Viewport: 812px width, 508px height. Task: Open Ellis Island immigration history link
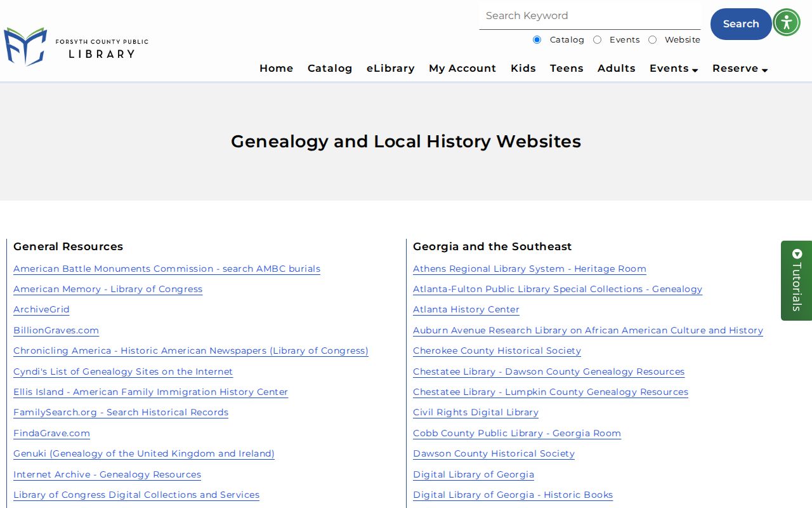(x=150, y=392)
